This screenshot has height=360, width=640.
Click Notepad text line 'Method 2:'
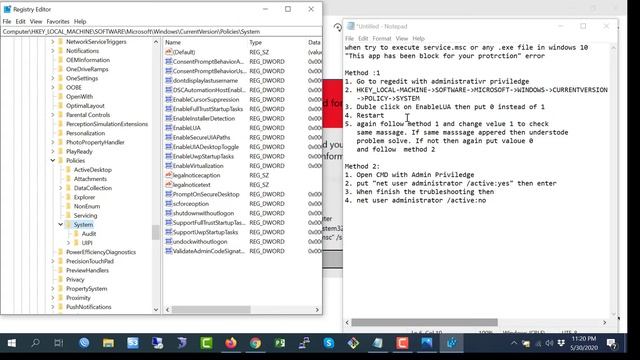pyautogui.click(x=362, y=166)
